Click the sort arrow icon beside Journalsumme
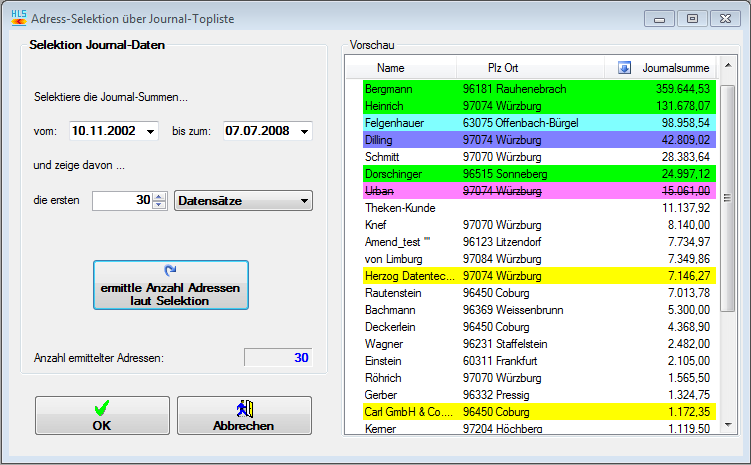751x465 pixels. [x=625, y=68]
